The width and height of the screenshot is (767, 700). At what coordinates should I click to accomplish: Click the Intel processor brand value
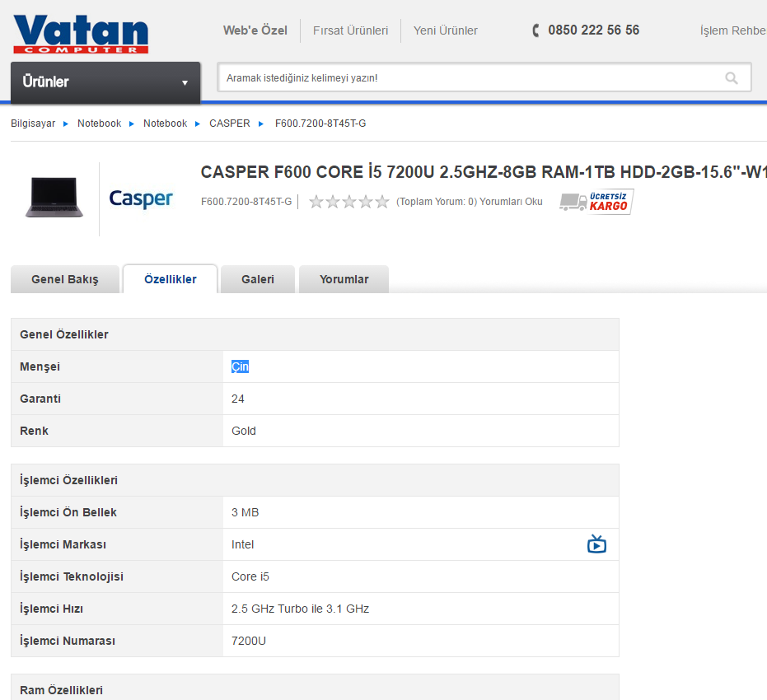click(242, 544)
